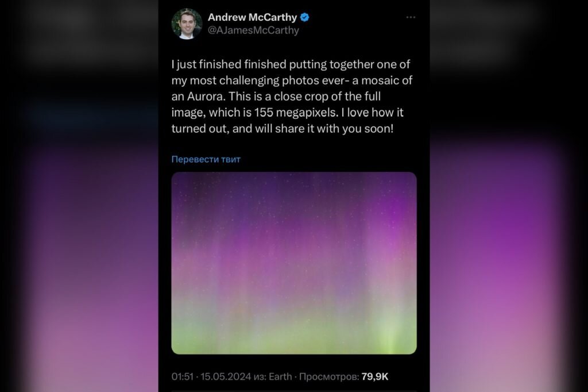Click the 15.05.2024 date
Image resolution: width=588 pixels, height=392 pixels.
click(x=225, y=376)
